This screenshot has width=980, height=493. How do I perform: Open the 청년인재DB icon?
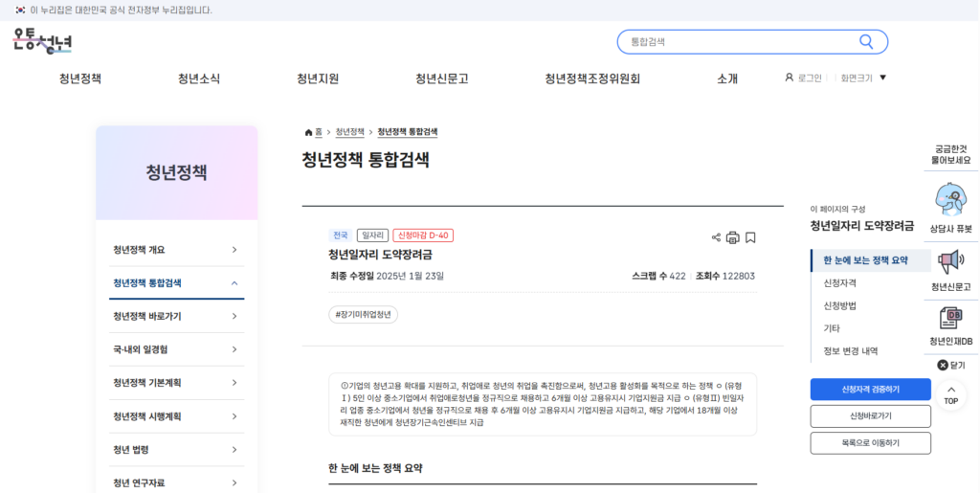(949, 319)
